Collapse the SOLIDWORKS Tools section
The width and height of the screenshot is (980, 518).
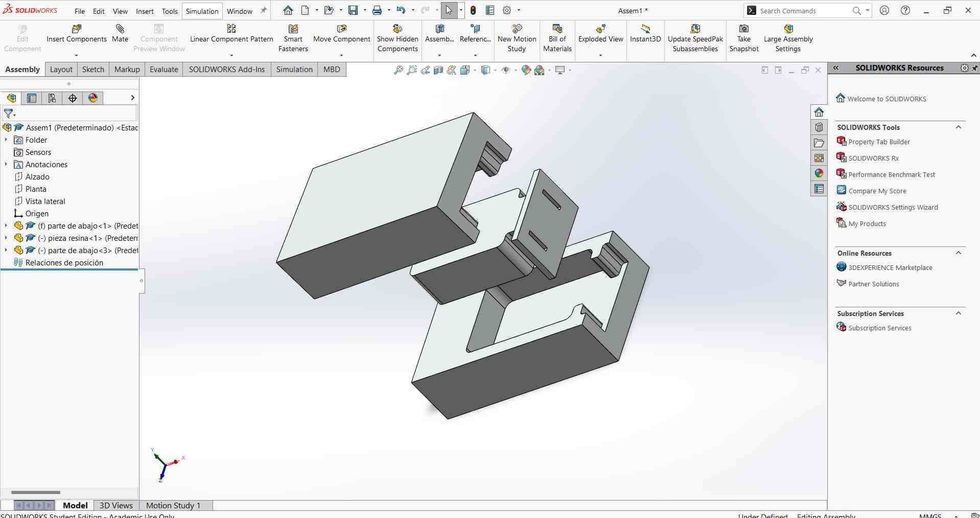click(x=959, y=127)
